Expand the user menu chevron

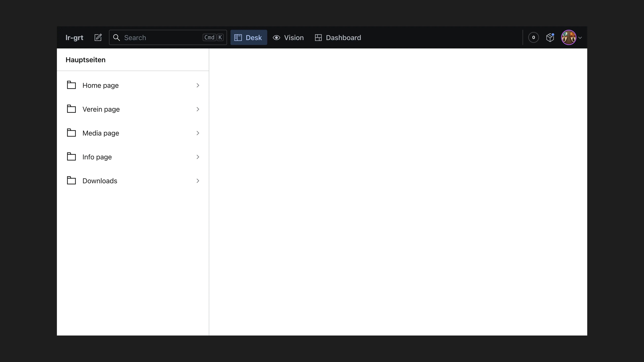(580, 38)
